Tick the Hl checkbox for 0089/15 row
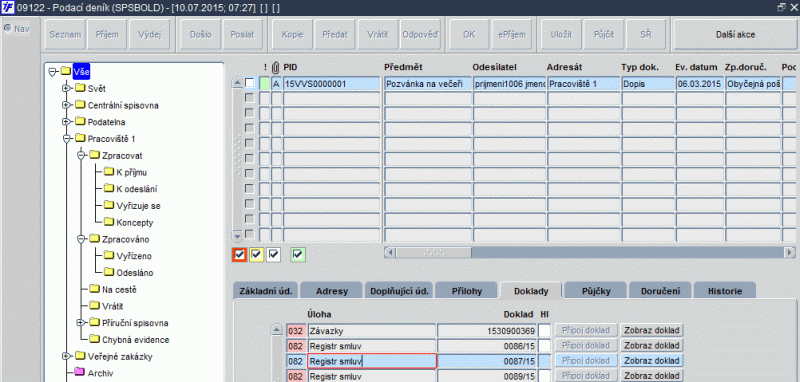 pos(545,376)
